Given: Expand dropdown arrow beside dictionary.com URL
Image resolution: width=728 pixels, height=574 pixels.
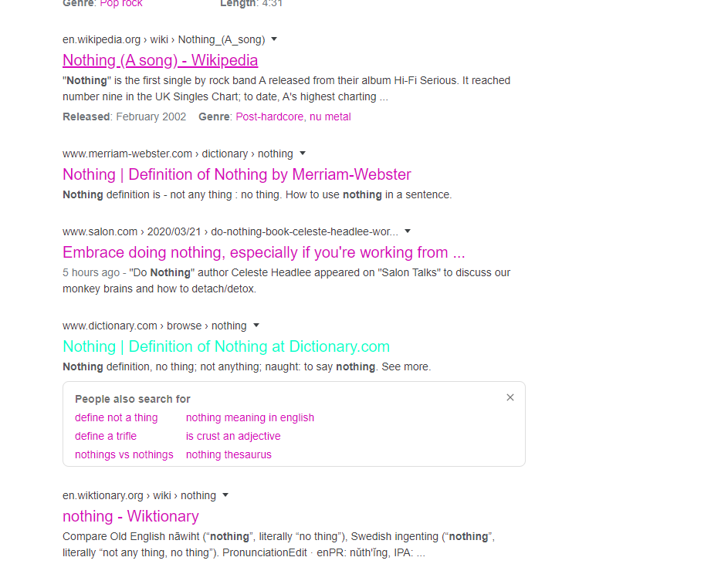Looking at the screenshot, I should pos(256,326).
